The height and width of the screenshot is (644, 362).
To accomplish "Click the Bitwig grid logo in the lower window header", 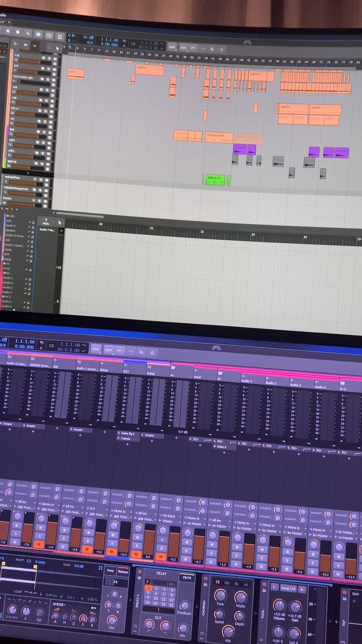I will 216,348.
